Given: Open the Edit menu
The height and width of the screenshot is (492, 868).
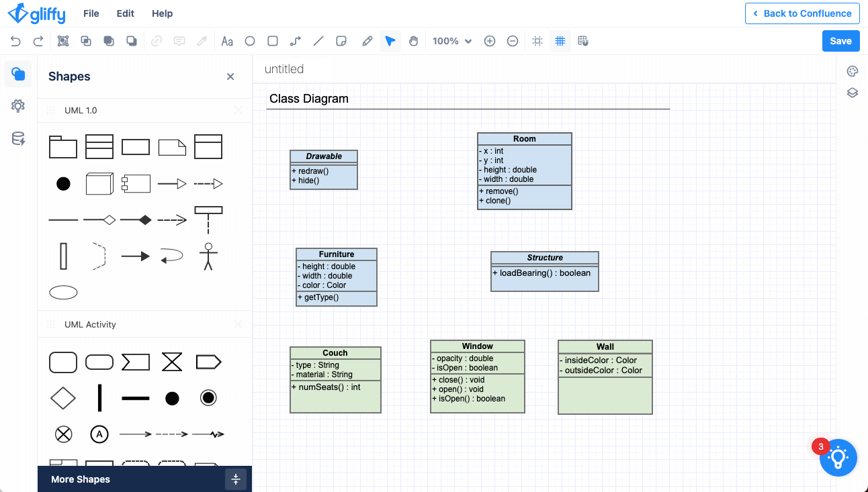Looking at the screenshot, I should click(125, 13).
